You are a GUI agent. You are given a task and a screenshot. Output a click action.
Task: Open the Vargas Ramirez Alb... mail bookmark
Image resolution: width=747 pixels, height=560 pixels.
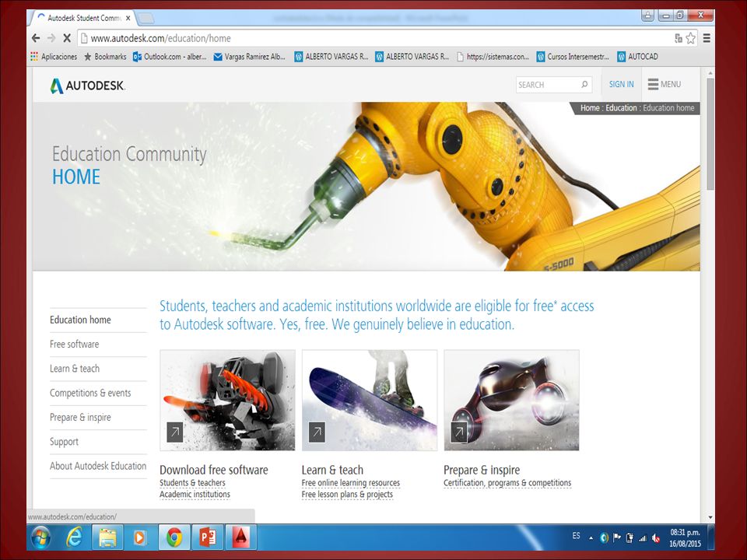tap(249, 57)
